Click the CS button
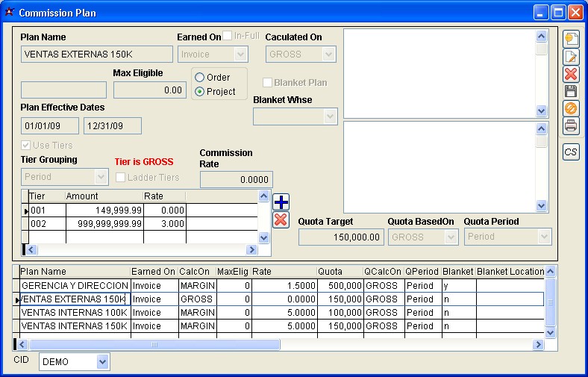This screenshot has height=377, width=588. [x=571, y=152]
